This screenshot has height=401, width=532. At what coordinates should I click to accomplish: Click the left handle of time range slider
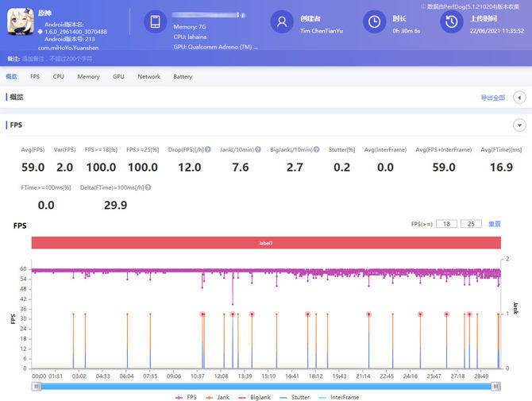tap(35, 386)
